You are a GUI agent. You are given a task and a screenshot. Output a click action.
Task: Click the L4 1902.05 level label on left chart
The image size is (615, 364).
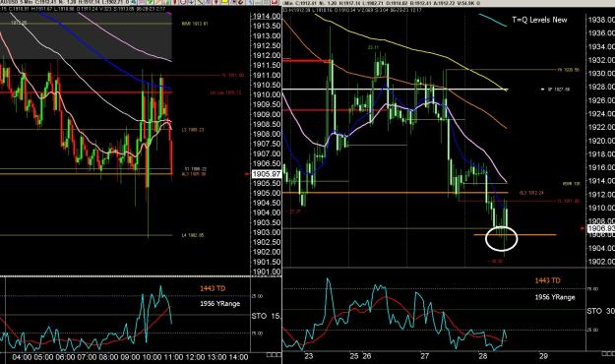pyautogui.click(x=193, y=235)
